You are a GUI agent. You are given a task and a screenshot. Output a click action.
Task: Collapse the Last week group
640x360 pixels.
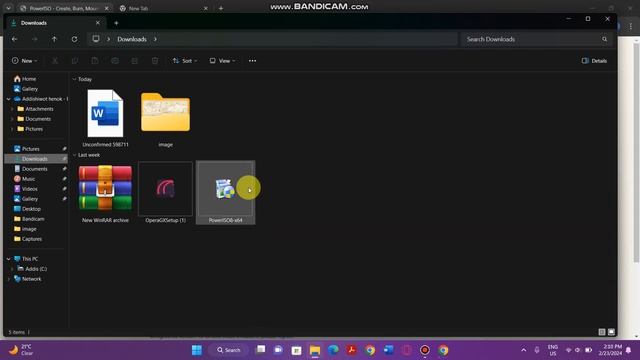[74, 155]
